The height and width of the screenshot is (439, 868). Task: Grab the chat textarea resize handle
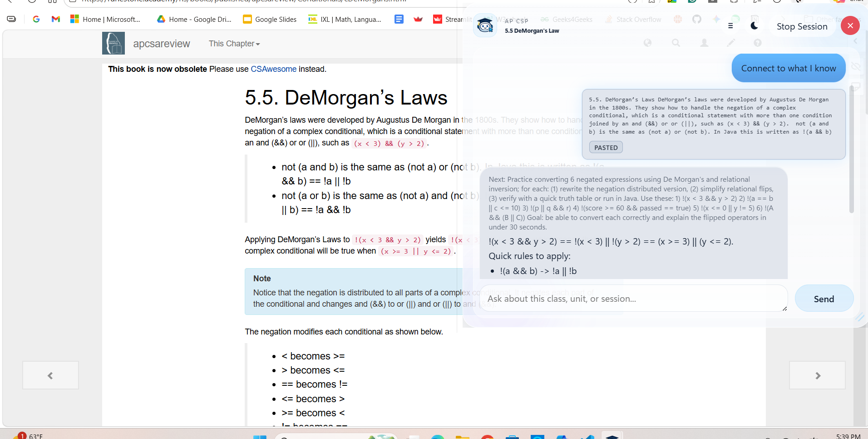[784, 309]
